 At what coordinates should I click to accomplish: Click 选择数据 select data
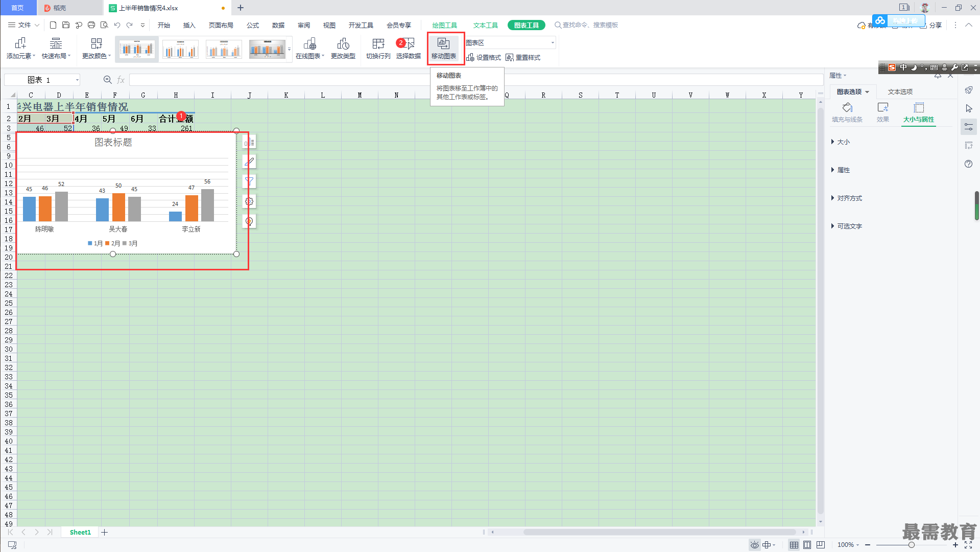pyautogui.click(x=409, y=49)
